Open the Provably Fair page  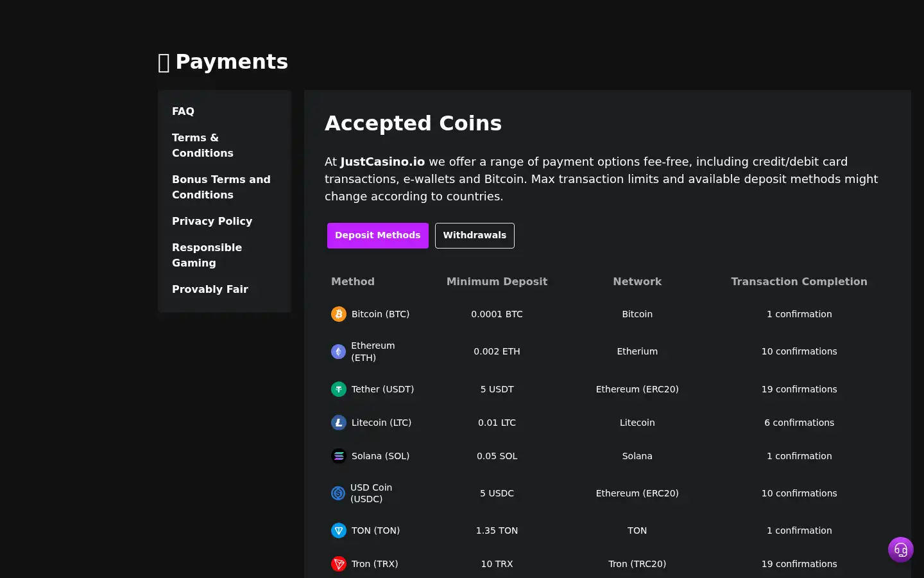[x=210, y=289]
